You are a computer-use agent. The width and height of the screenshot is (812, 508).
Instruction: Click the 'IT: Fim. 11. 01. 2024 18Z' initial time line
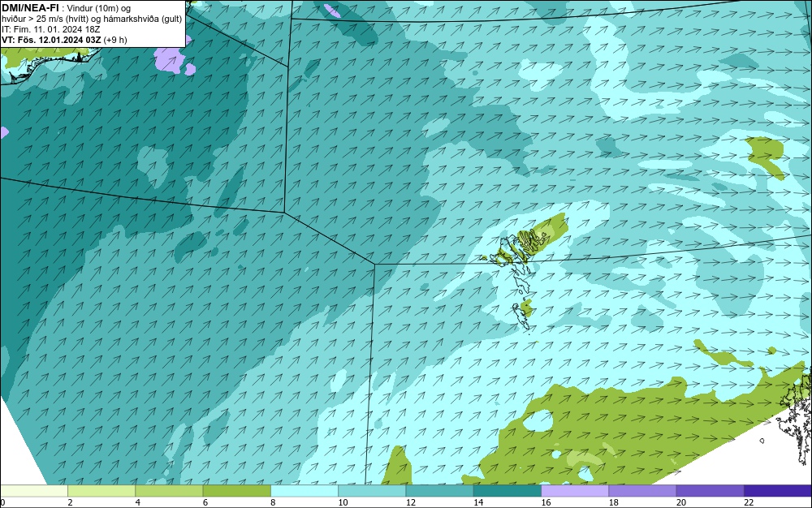pyautogui.click(x=50, y=29)
